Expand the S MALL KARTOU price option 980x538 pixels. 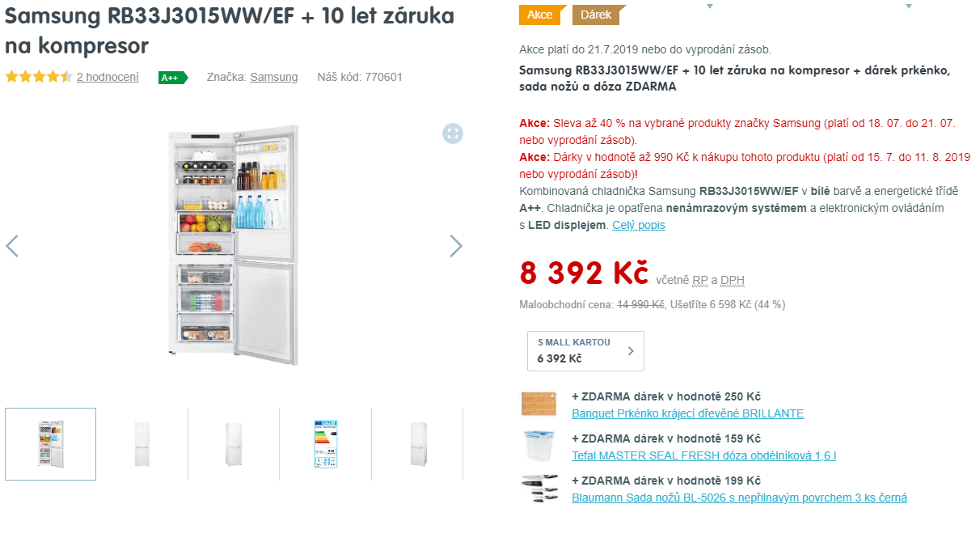tap(585, 351)
